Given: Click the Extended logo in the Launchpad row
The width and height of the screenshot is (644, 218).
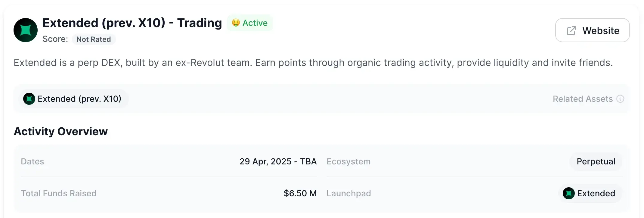Looking at the screenshot, I should 568,193.
